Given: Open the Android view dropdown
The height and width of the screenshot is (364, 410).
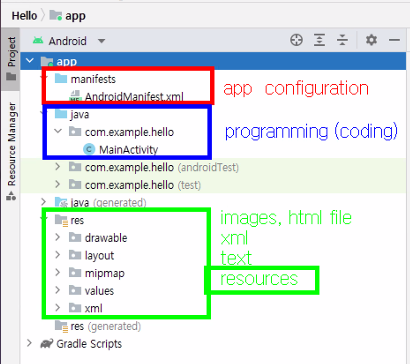Looking at the screenshot, I should (69, 41).
